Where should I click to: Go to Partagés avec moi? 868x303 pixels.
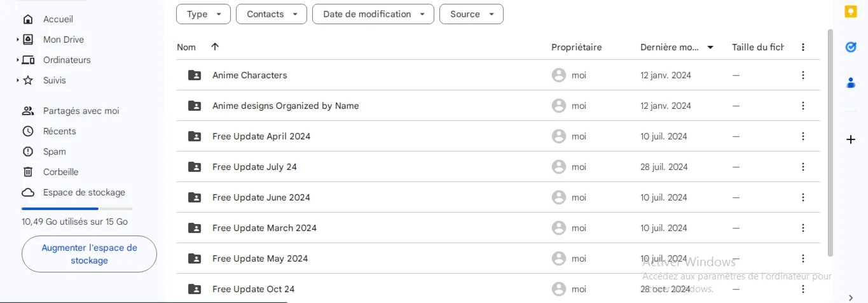[x=81, y=111]
